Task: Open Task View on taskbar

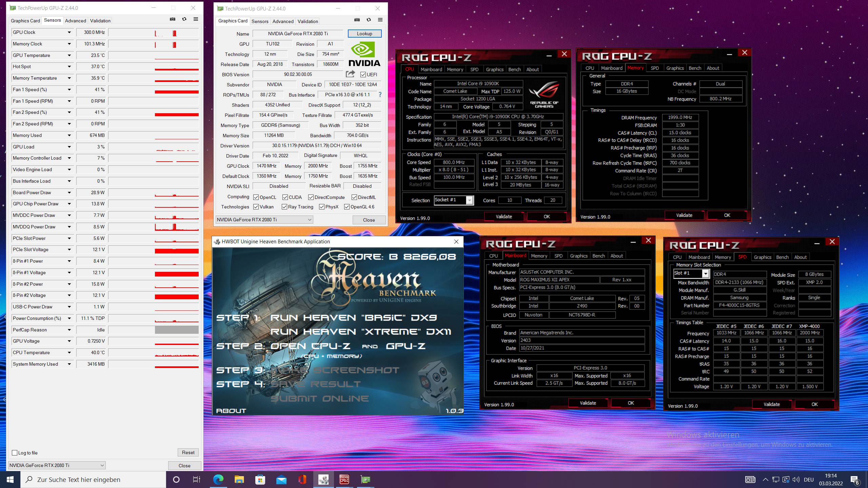Action: click(x=196, y=480)
